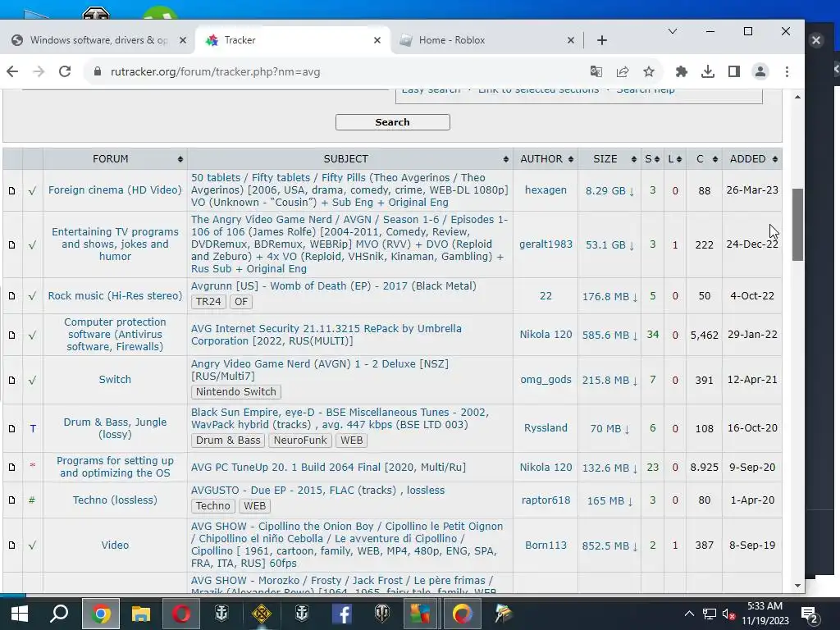Select the Tracker tab
Screen dimensions: 840x630
tap(240, 40)
